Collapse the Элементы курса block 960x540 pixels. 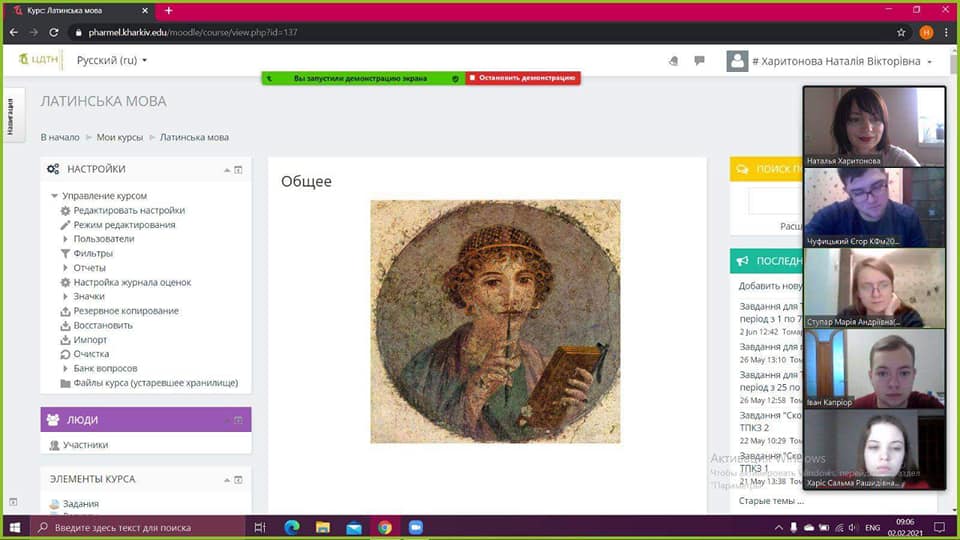tap(227, 479)
